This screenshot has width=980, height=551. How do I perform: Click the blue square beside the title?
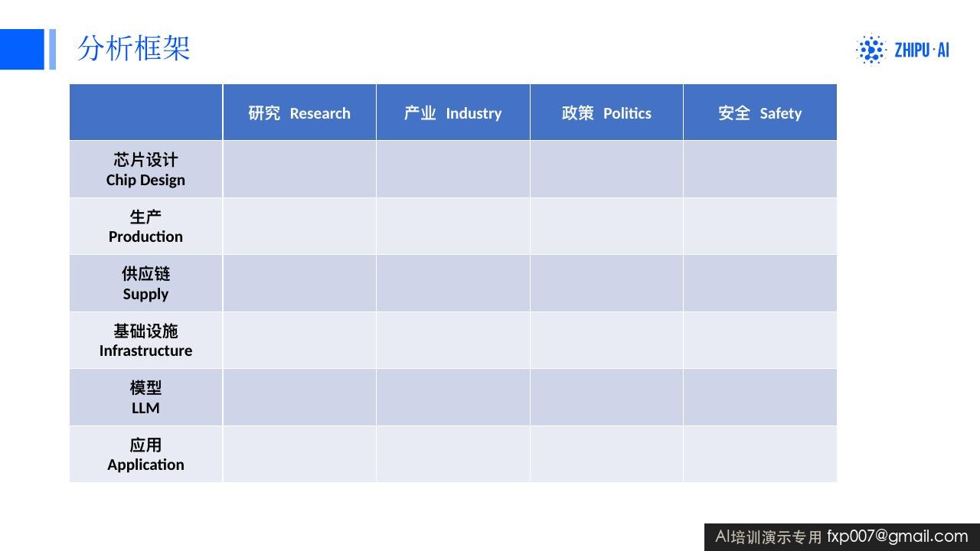22,49
